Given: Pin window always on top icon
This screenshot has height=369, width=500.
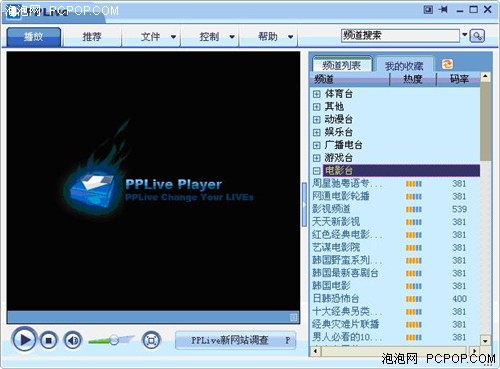Looking at the screenshot, I should click(x=443, y=10).
